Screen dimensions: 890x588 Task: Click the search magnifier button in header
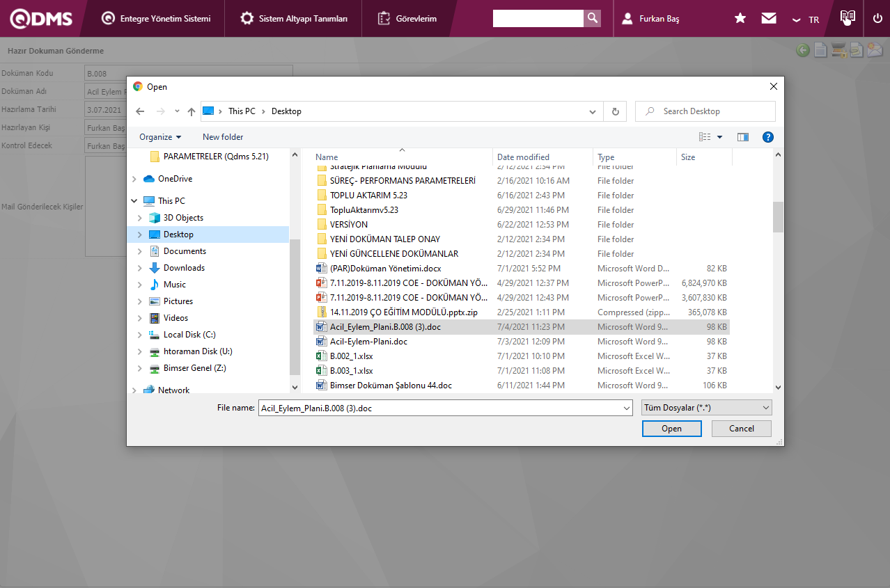pyautogui.click(x=592, y=19)
